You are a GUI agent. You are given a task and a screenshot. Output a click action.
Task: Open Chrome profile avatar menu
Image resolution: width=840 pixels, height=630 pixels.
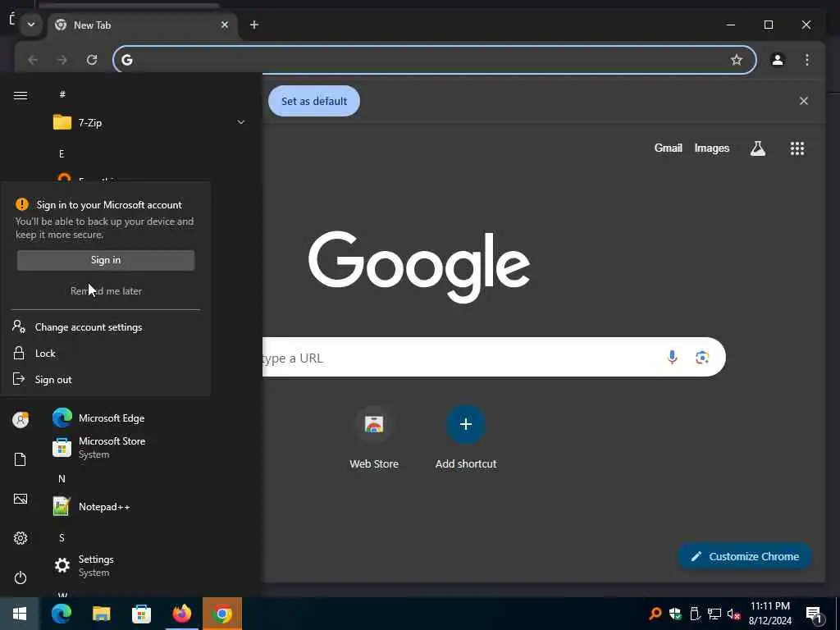coord(778,60)
